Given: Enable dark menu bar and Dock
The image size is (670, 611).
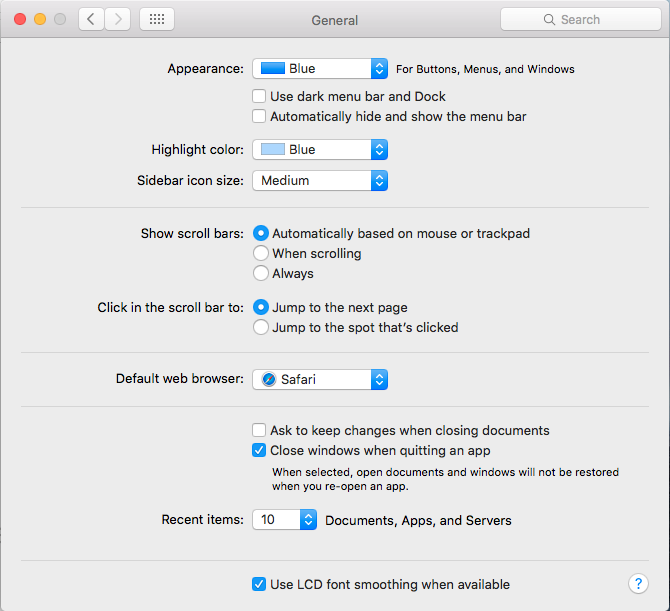Looking at the screenshot, I should pyautogui.click(x=259, y=97).
